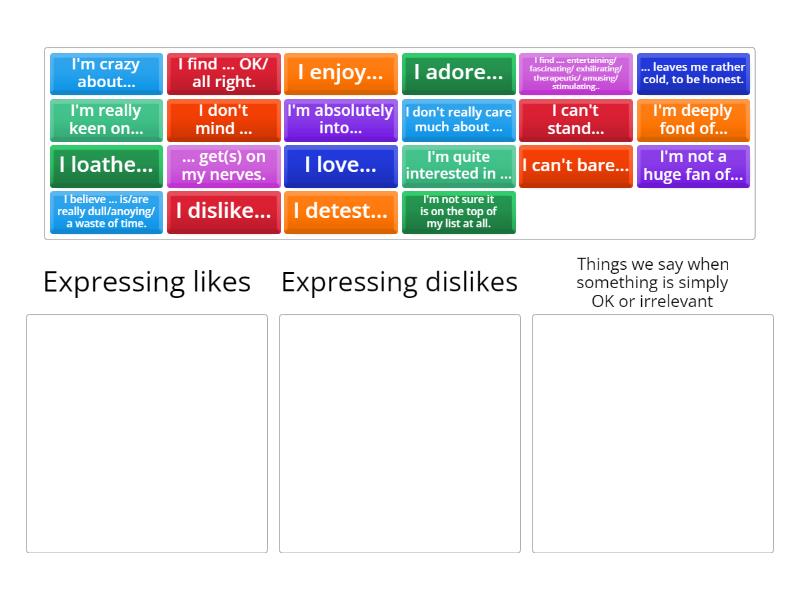Select the "I'm not a huge fan of" tile
The height and width of the screenshot is (600, 800).
(x=693, y=166)
